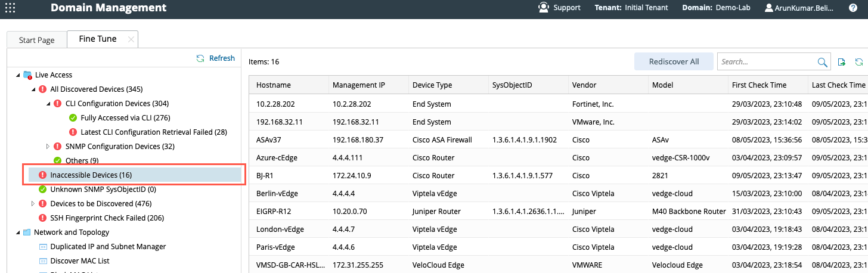
Task: Sort by First Check Time column header
Action: (768, 85)
